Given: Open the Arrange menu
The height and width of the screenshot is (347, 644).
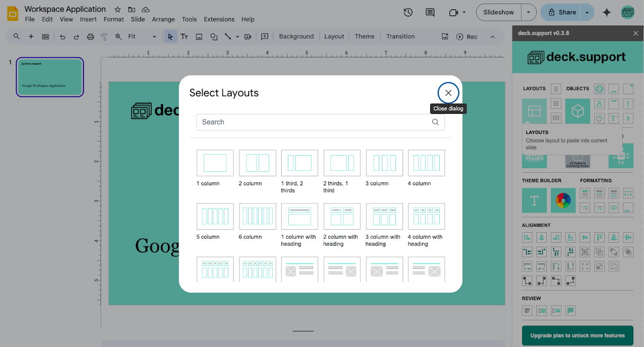Looking at the screenshot, I should (164, 19).
